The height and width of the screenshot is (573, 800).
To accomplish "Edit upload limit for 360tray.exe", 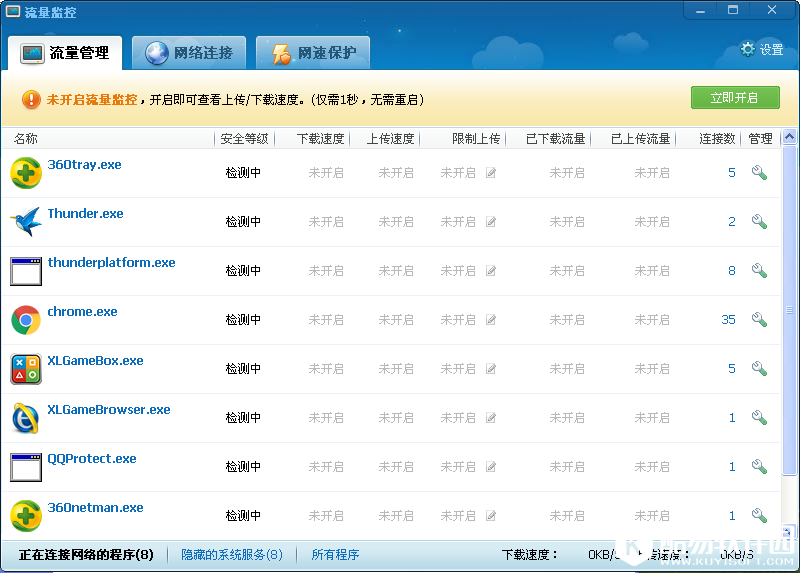I will pos(491,173).
